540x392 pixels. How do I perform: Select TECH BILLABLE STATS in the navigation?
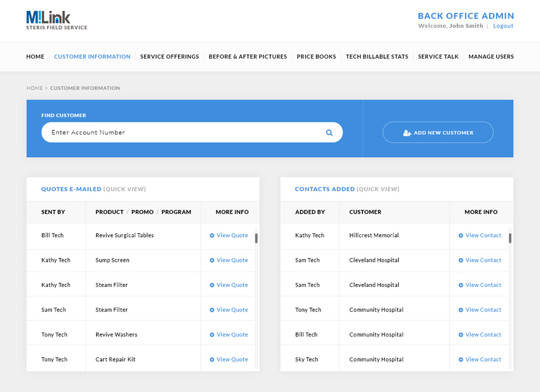coord(377,57)
